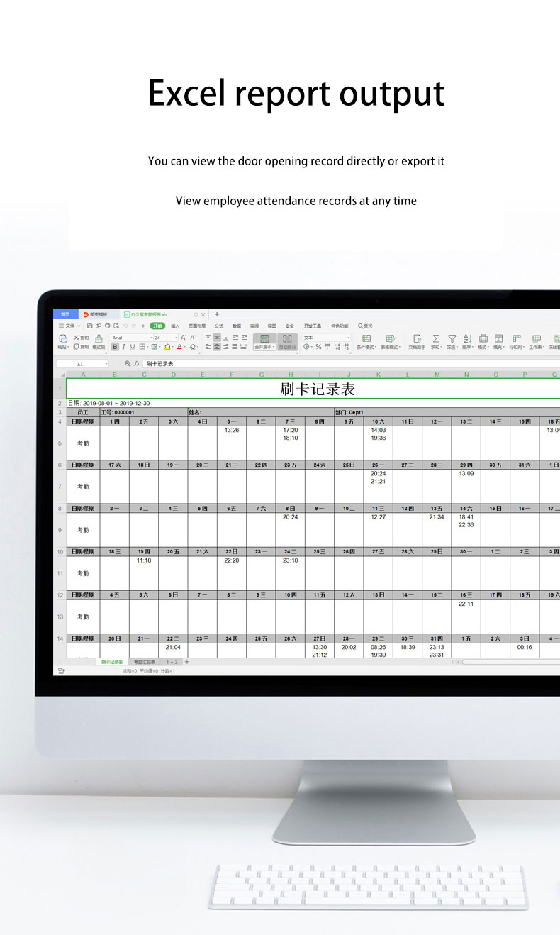Select column header B
Screen dimensions: 560x935
[115, 374]
